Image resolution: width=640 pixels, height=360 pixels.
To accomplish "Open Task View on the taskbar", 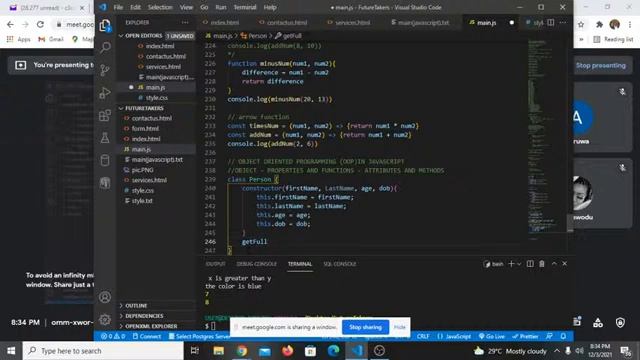I will [195, 351].
